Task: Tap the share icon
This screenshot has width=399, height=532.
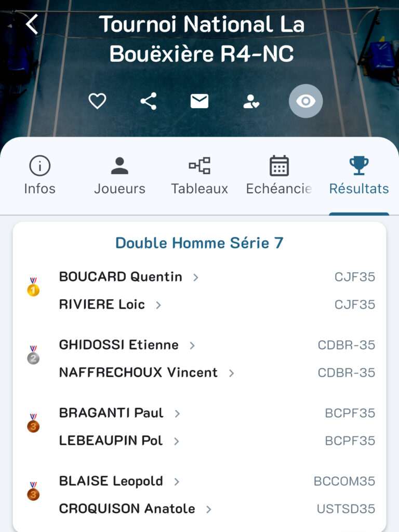Action: pyautogui.click(x=149, y=101)
